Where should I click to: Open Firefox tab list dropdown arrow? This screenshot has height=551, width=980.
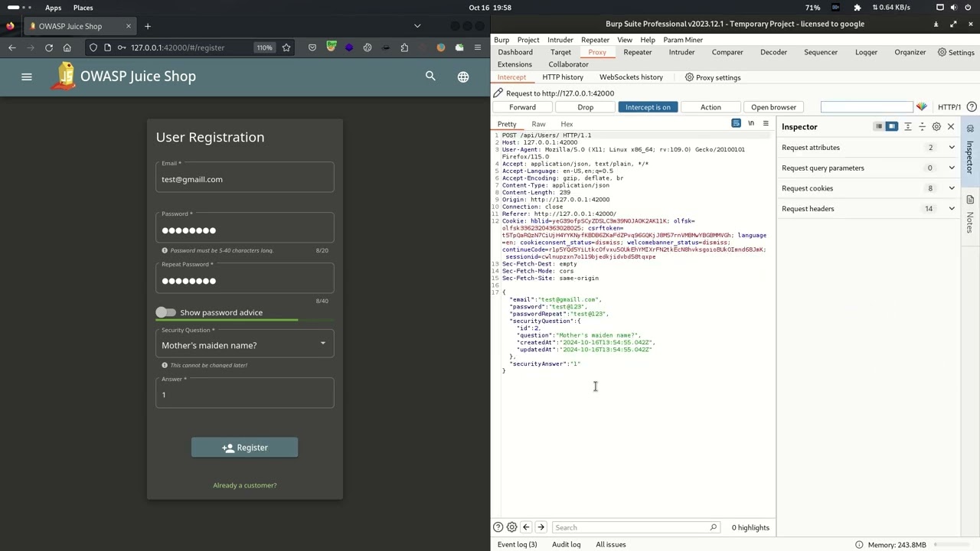point(417,26)
